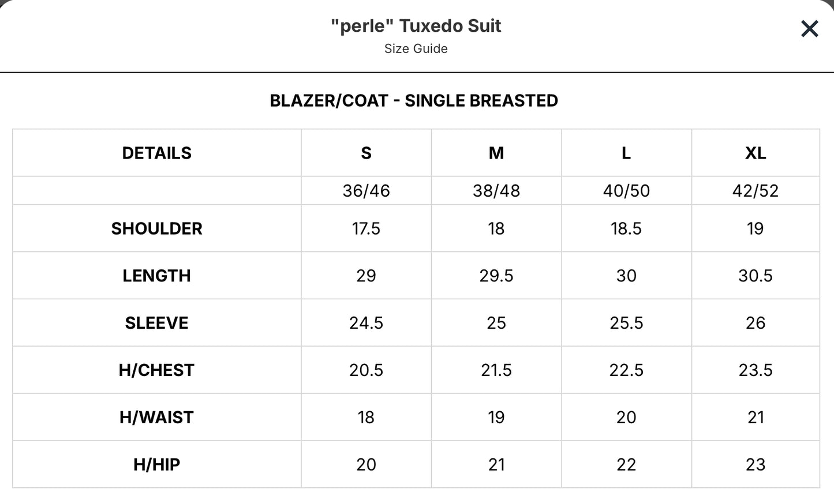
Task: Select the SHOULDER row label
Action: coord(157,228)
